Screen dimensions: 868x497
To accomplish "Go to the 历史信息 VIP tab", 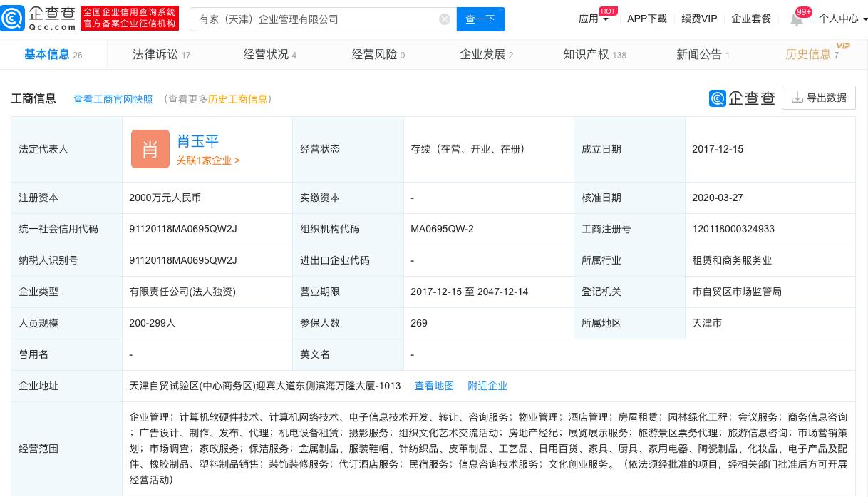I will 812,55.
